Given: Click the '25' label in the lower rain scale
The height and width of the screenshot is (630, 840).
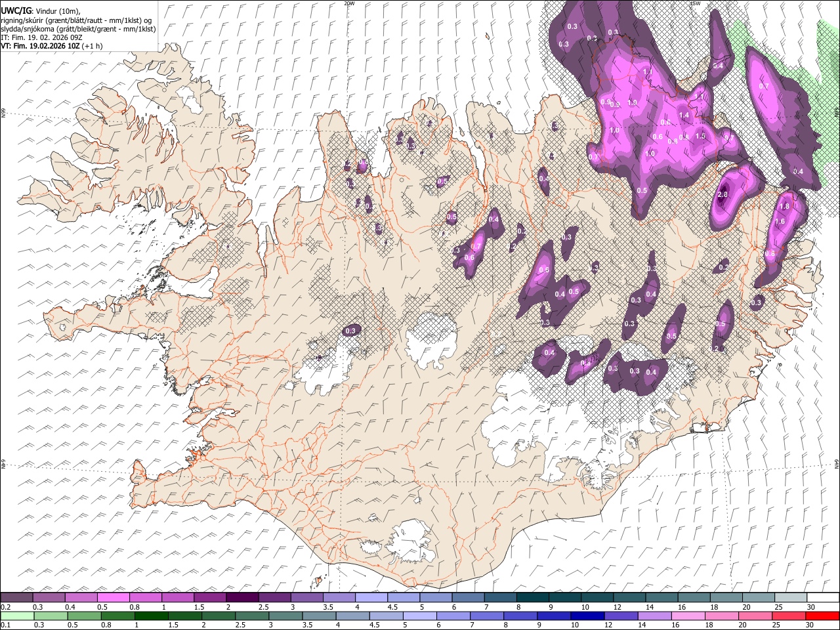Looking at the screenshot, I should tap(776, 625).
